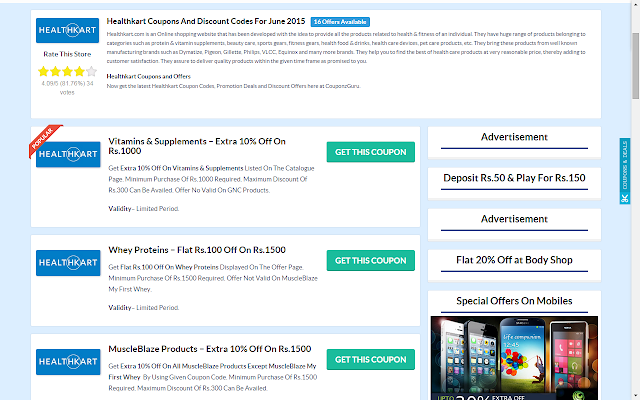Click the 4.09/5 votes rating text
The width and height of the screenshot is (640, 400).
tap(67, 88)
